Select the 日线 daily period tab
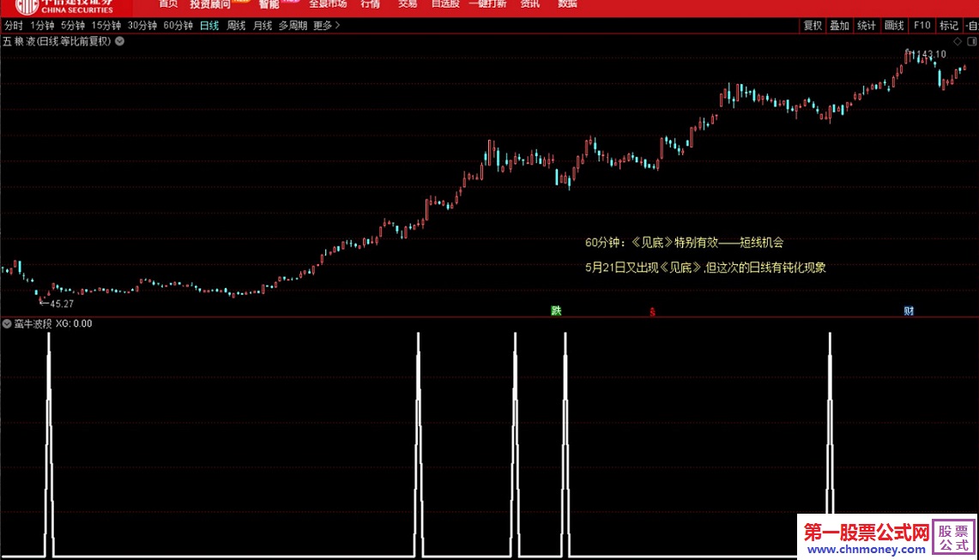Screen dimensions: 979x560 pos(209,26)
